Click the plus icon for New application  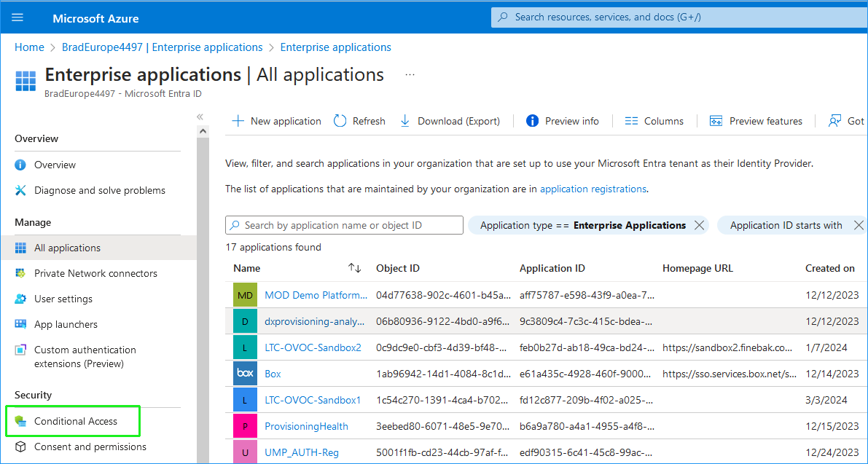[238, 121]
